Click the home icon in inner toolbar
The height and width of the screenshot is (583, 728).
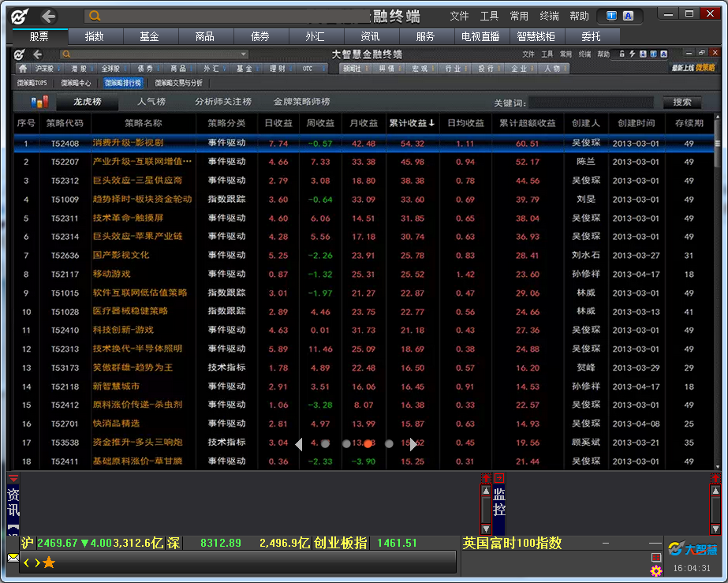pos(24,69)
